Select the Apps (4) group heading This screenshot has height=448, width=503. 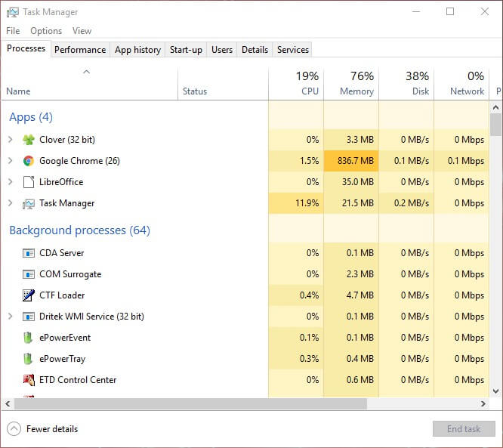pyautogui.click(x=31, y=117)
